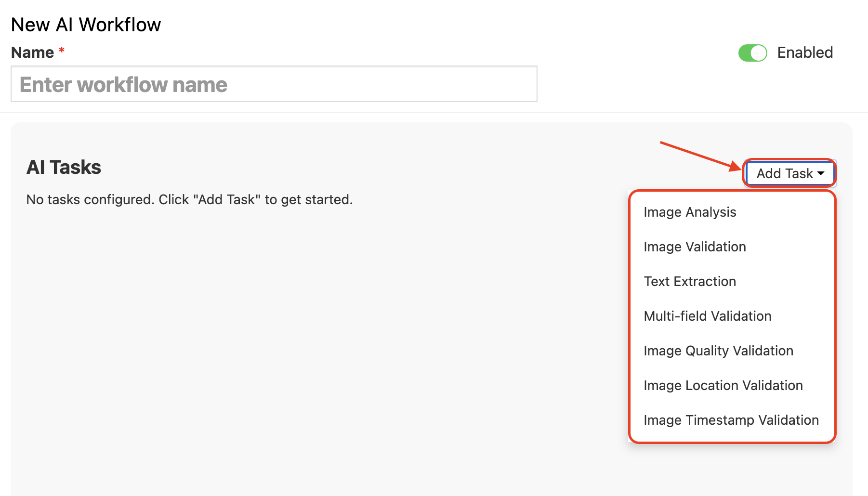868x496 pixels.
Task: Click the Enabled label next to the toggle
Action: click(805, 52)
